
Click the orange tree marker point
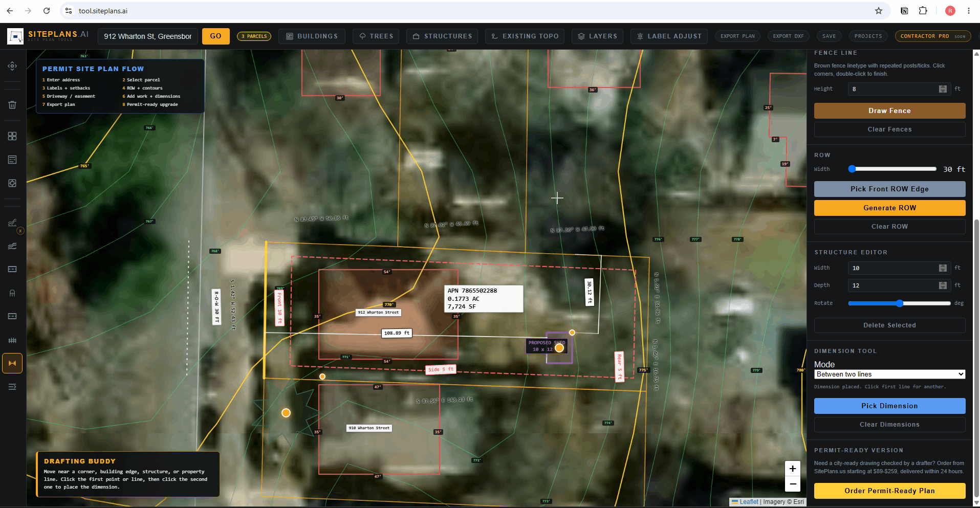286,413
